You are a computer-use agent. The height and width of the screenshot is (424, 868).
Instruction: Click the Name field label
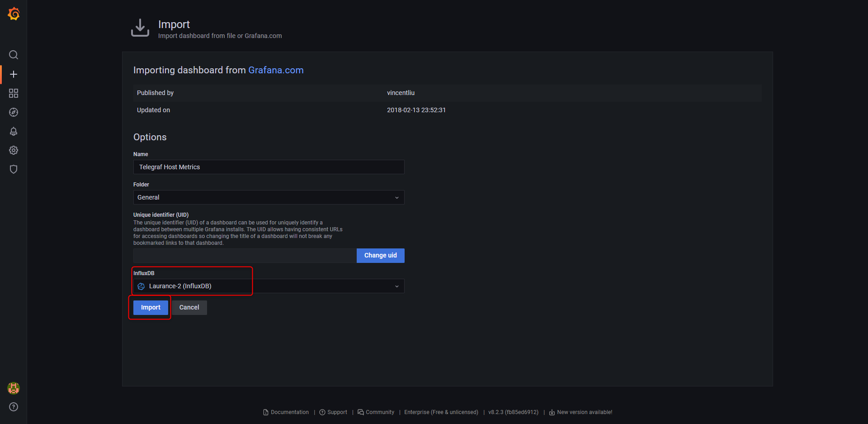point(141,154)
